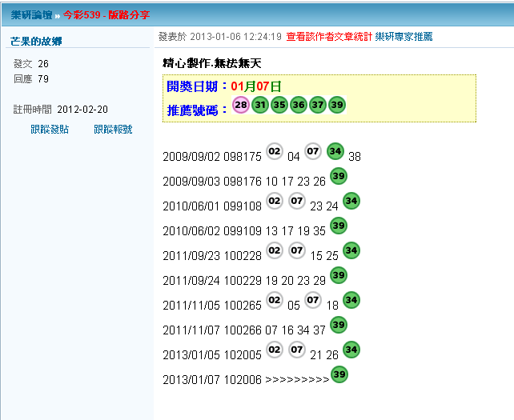This screenshot has width=514, height=420.
Task: Click the 跟蹤報號 link
Action: coord(113,129)
